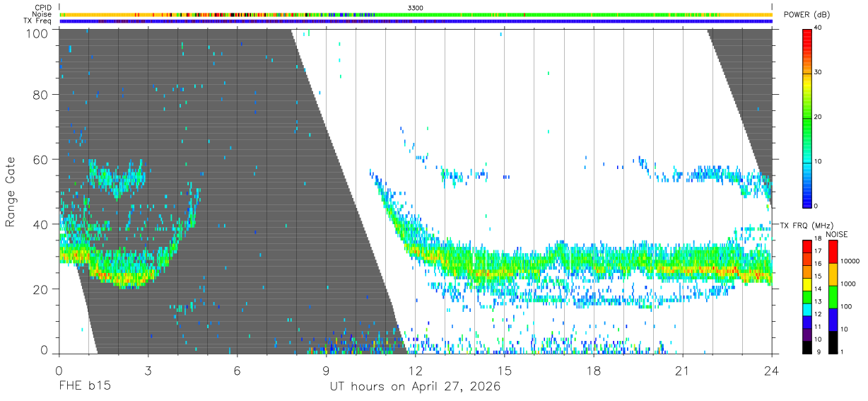Click the noise scale value 1000
This screenshot has width=868, height=401.
tap(848, 284)
